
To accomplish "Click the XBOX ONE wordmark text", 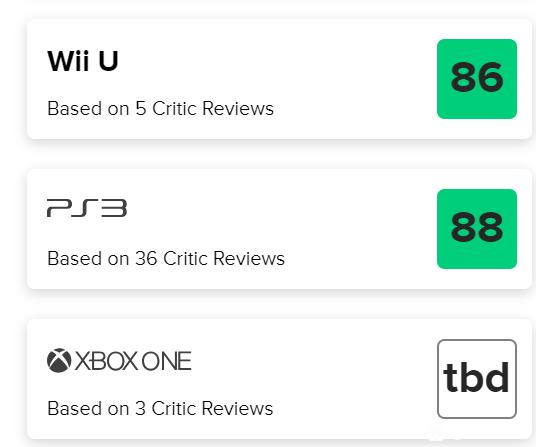I will pyautogui.click(x=133, y=361).
